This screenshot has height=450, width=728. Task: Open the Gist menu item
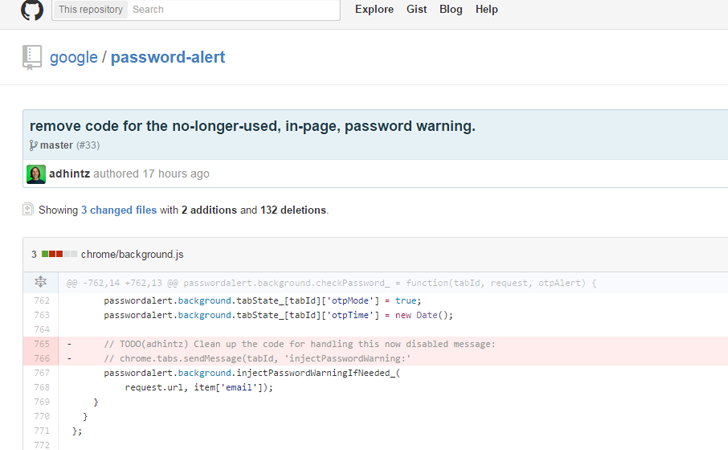tap(416, 9)
